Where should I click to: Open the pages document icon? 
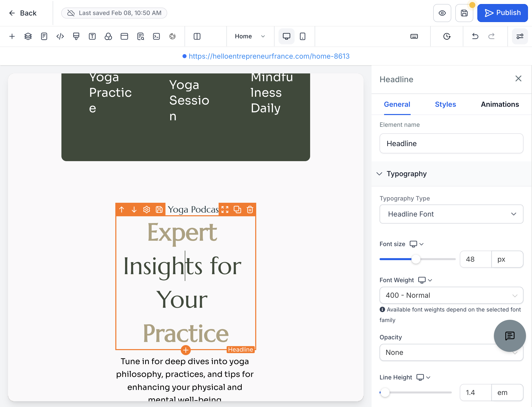click(44, 36)
